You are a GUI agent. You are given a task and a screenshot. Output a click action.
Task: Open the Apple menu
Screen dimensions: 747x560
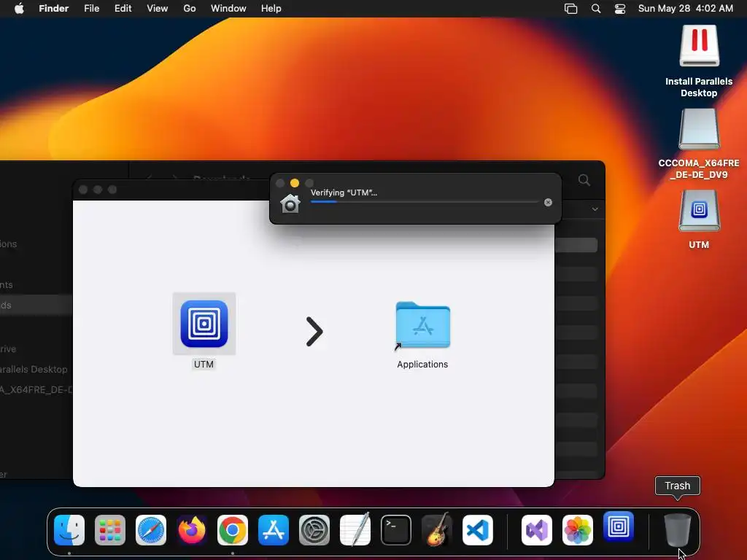pyautogui.click(x=19, y=9)
